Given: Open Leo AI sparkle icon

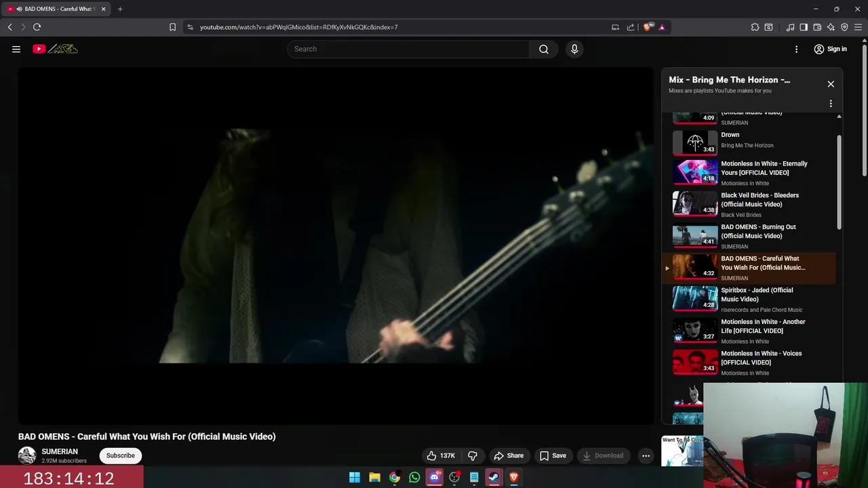Looking at the screenshot, I should (831, 27).
